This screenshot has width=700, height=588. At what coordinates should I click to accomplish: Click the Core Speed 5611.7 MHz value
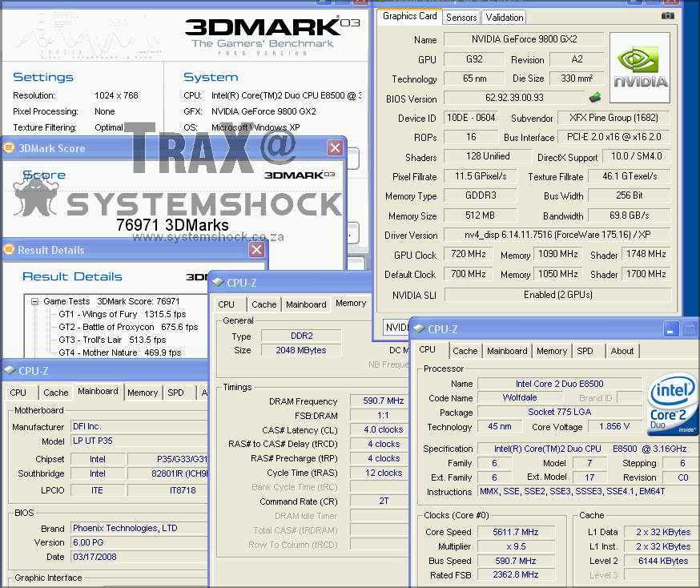tap(516, 532)
